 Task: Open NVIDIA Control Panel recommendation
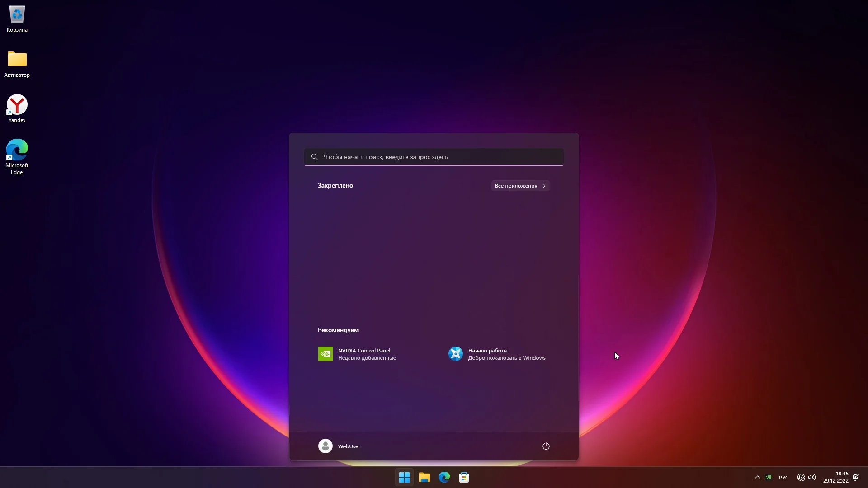[357, 354]
